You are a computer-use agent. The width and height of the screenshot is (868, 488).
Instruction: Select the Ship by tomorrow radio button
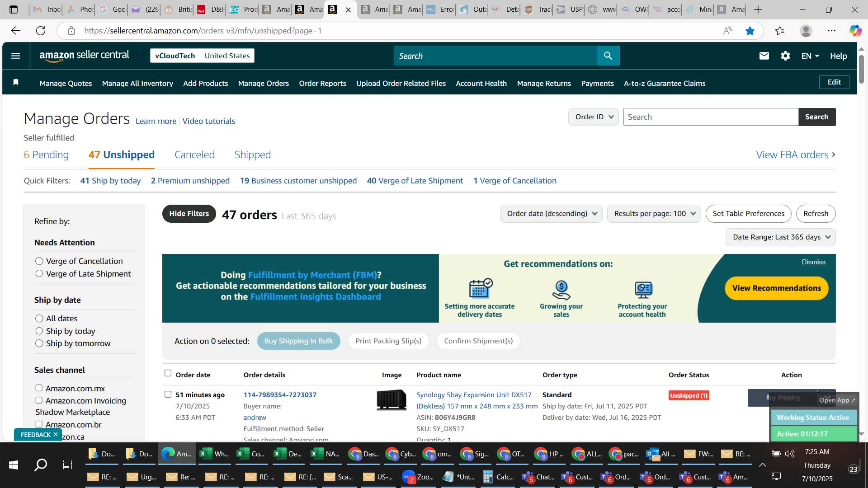[x=39, y=343]
